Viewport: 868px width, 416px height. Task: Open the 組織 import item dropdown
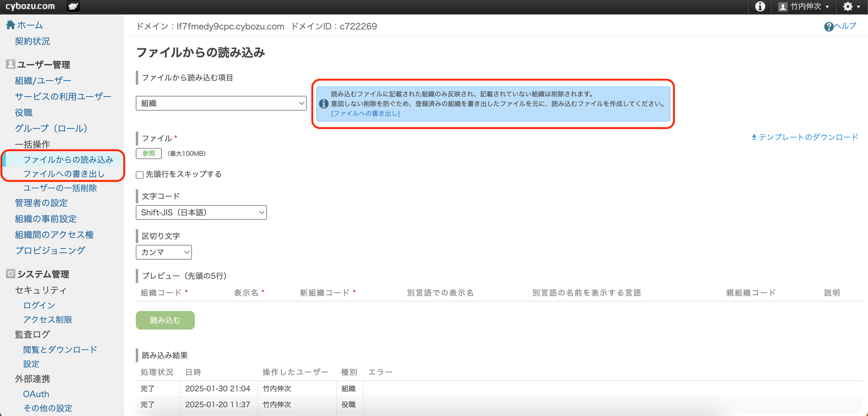221,103
